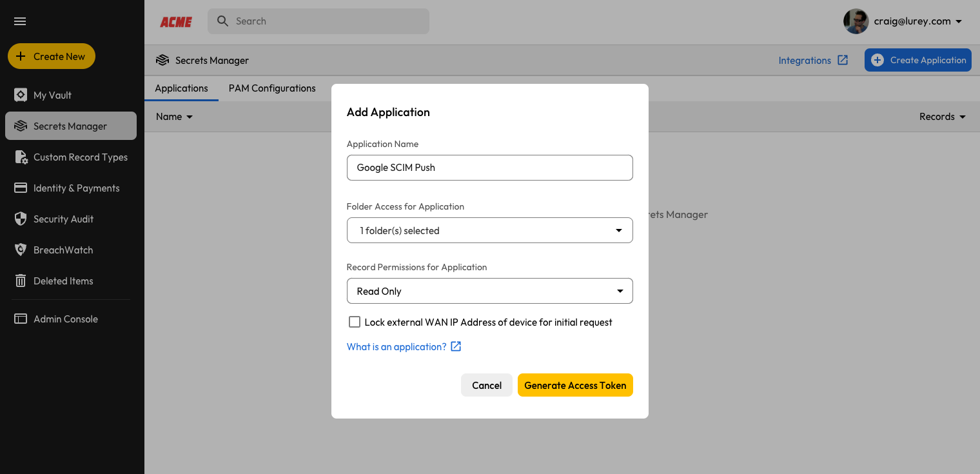Open Identity & Payments card icon

click(x=21, y=188)
